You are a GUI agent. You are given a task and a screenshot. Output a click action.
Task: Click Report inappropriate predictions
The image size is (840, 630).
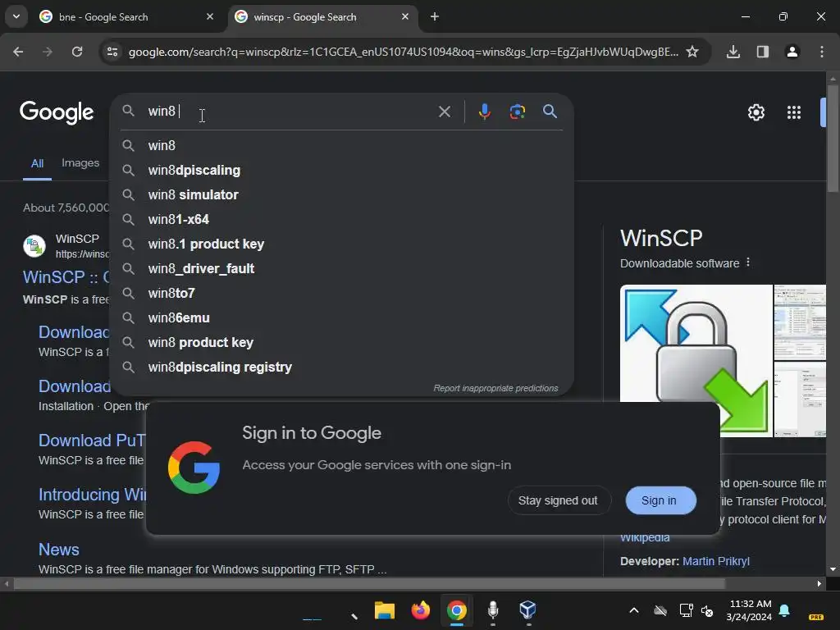pos(495,388)
